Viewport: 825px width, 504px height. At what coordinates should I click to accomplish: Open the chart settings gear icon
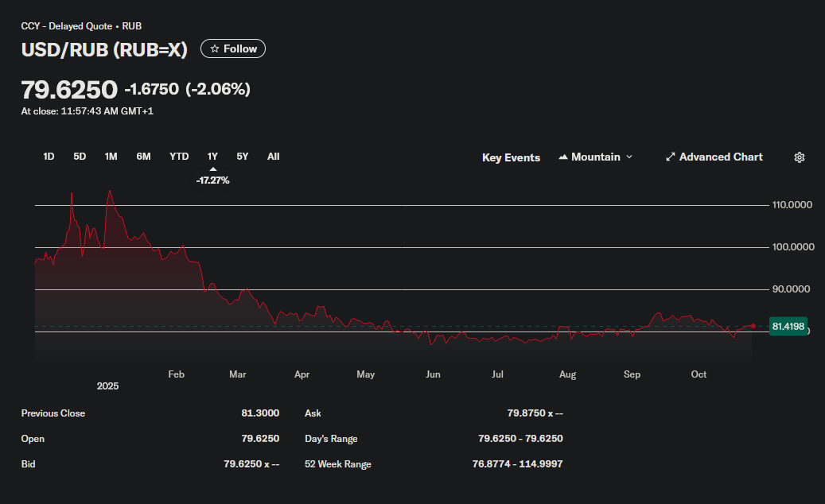coord(800,157)
